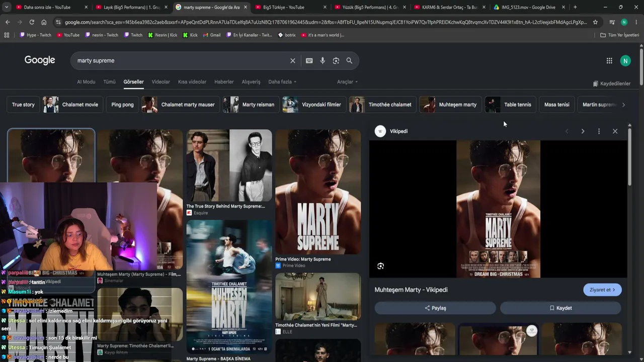Expand the 'Daha fazla' search filters menu

pos(282,82)
